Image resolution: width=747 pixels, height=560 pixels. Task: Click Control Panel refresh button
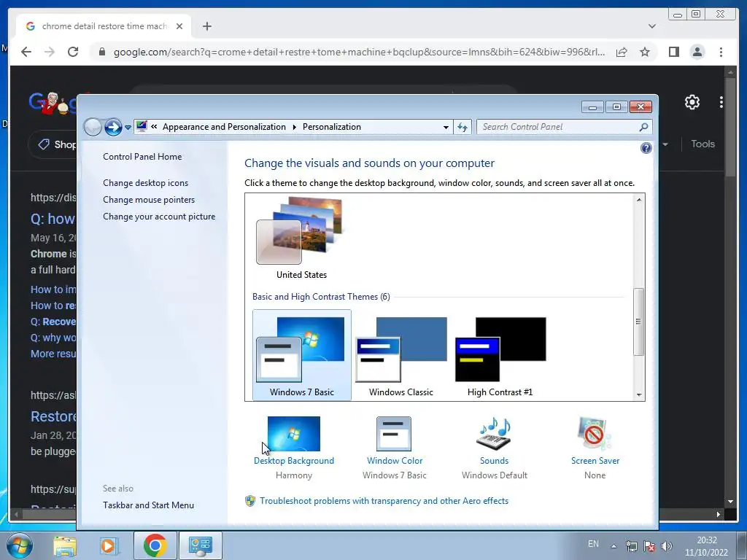462,127
